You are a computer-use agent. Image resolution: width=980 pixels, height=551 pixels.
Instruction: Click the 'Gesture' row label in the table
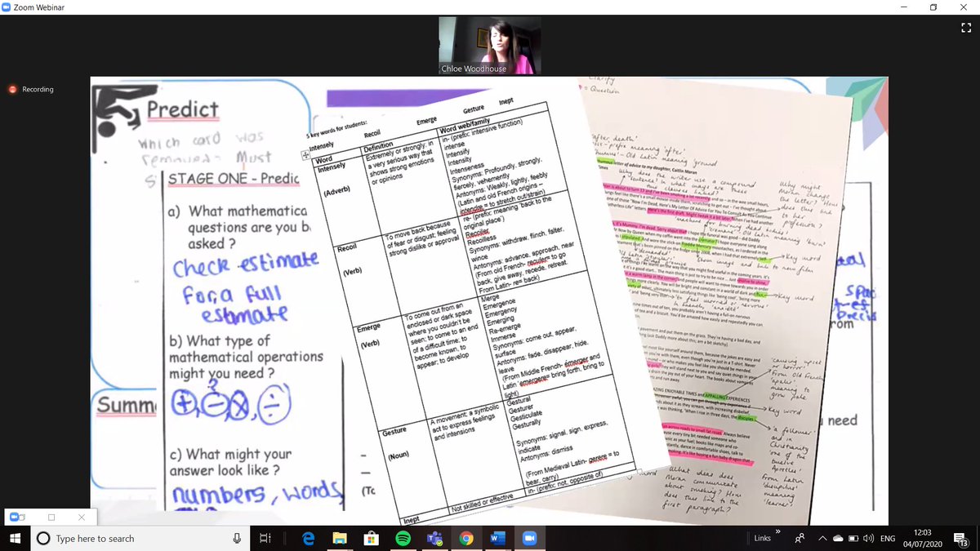[394, 430]
